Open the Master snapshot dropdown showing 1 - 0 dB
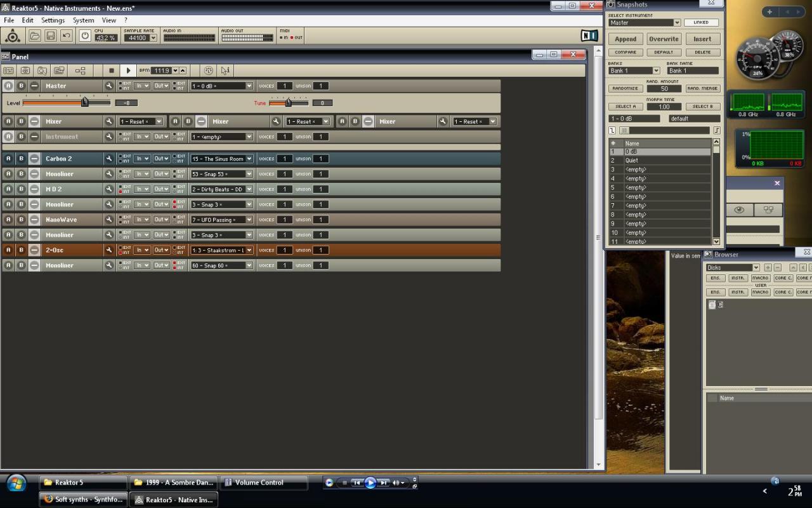 221,86
